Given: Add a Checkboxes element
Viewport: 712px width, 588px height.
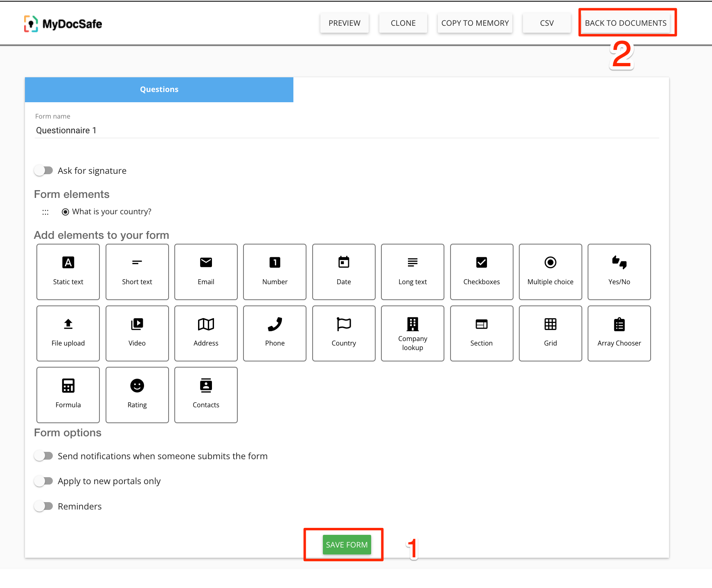Looking at the screenshot, I should [481, 272].
